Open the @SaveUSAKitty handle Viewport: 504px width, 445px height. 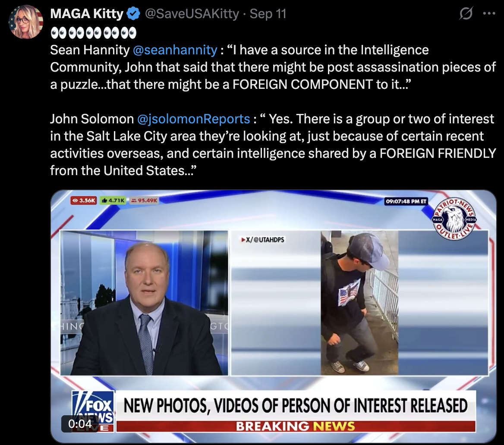pyautogui.click(x=192, y=14)
